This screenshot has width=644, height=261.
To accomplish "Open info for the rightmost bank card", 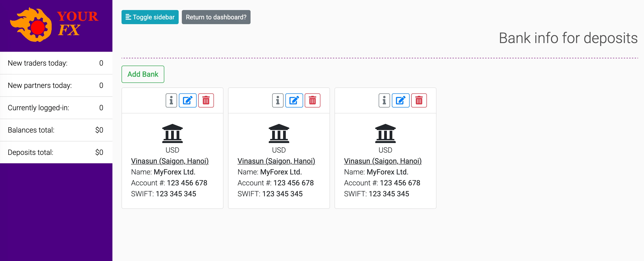I will click(384, 100).
